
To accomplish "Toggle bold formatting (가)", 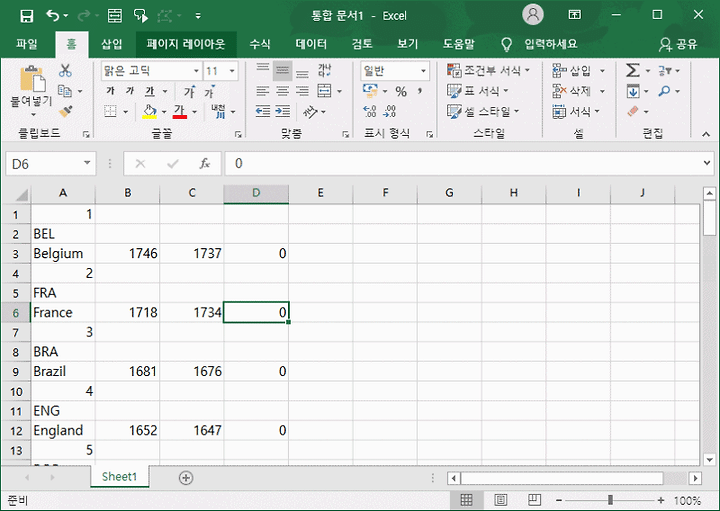I will (111, 91).
